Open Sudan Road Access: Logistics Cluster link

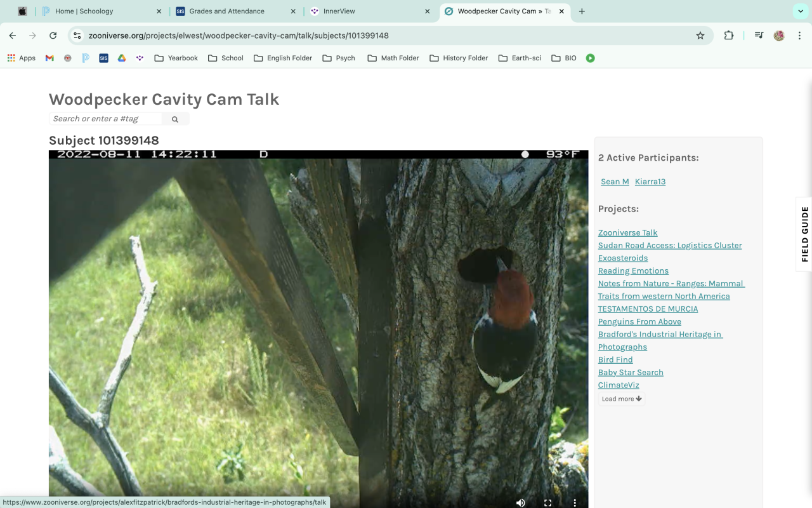point(670,245)
